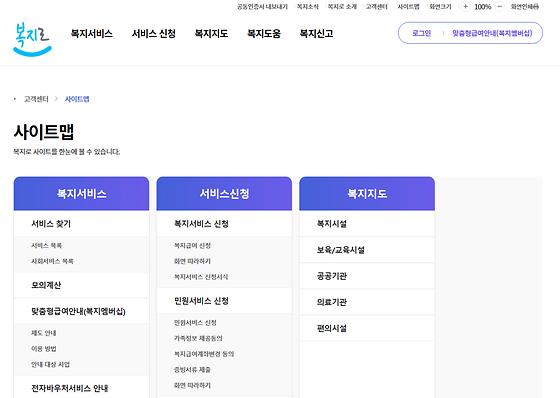Viewport: 560px width, 398px height.
Task: Open 민원서비스 신청 sub-item link
Action: point(195,323)
